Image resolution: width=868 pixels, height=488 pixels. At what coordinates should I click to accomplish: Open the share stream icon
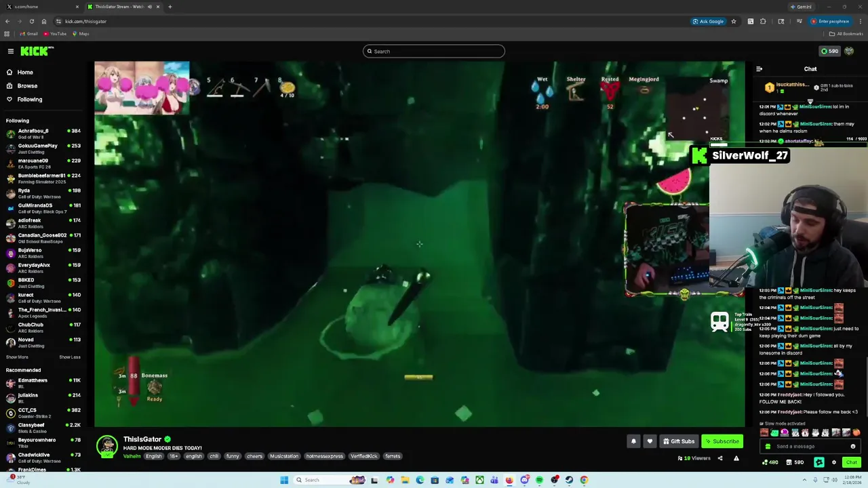tap(720, 458)
